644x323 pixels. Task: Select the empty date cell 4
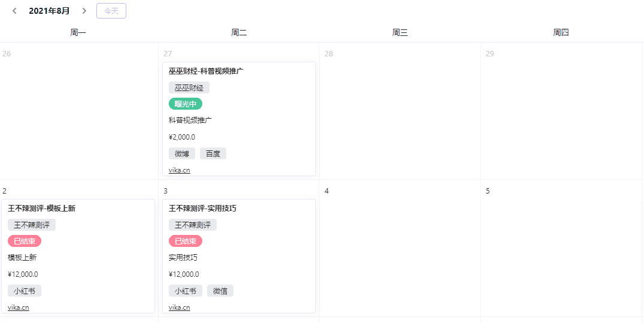tap(399, 252)
